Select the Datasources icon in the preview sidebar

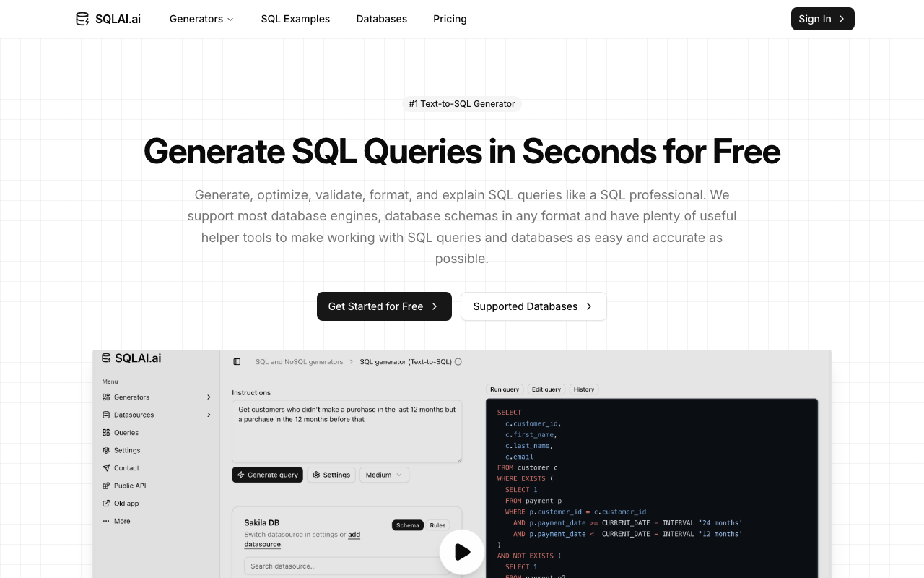[x=106, y=415]
